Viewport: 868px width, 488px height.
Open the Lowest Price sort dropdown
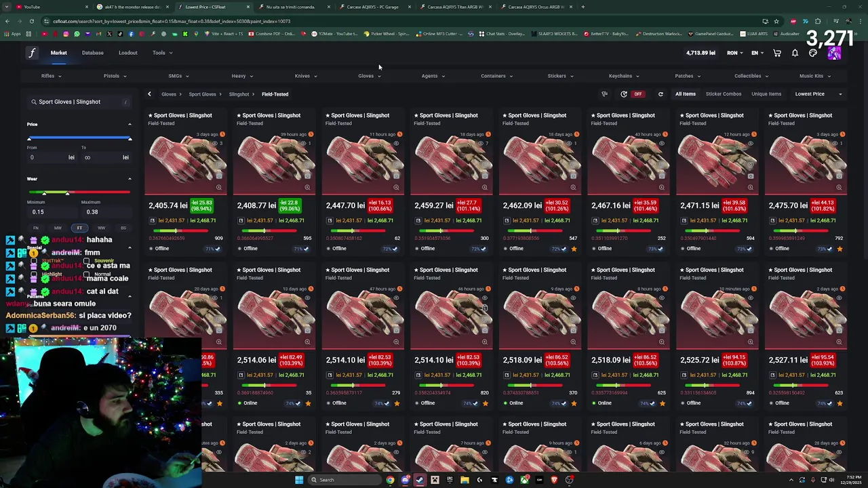click(x=818, y=94)
